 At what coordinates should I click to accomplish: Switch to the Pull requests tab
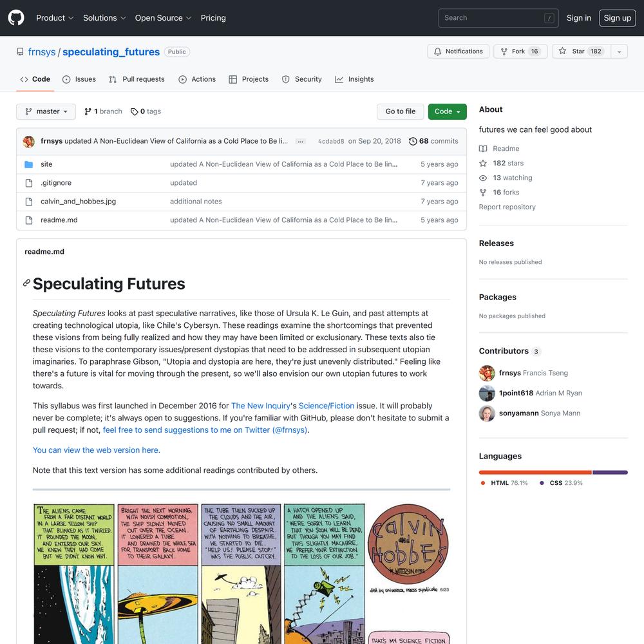pos(137,79)
